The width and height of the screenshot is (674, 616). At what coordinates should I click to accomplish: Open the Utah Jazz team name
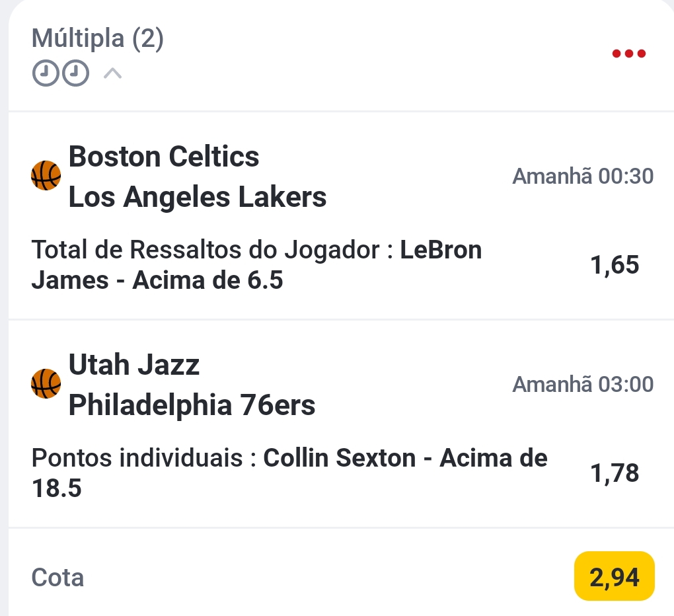pos(134,364)
